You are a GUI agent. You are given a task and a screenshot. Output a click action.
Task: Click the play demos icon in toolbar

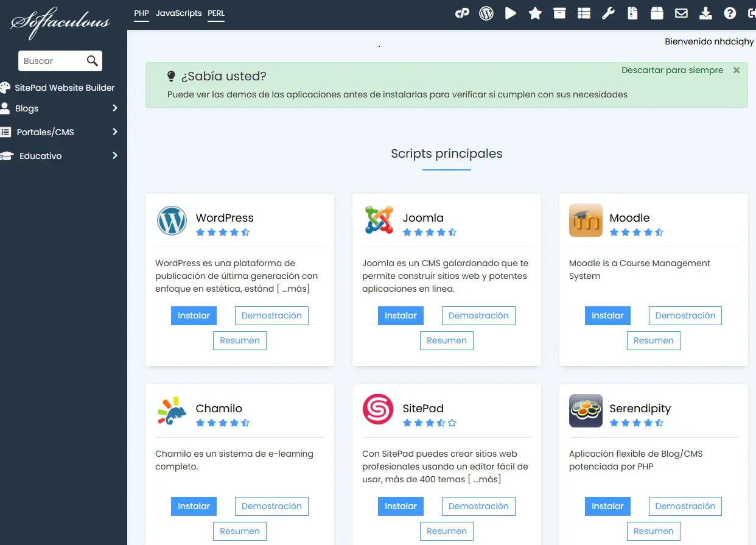511,13
